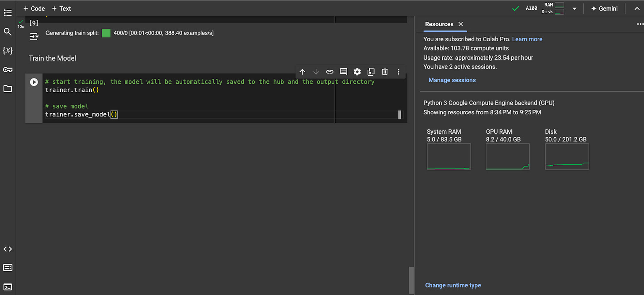Click the notebook vertical scrollbar
Viewport: 644px width, 295px height.
click(x=411, y=280)
